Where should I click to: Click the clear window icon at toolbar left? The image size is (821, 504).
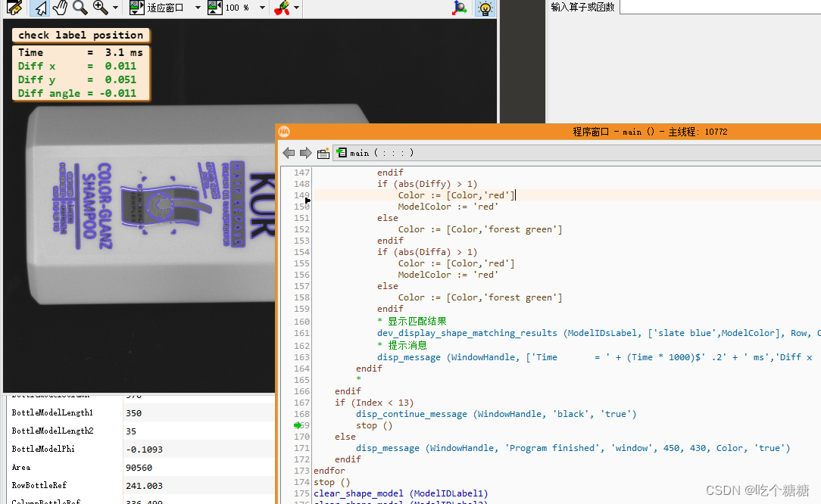(x=14, y=8)
